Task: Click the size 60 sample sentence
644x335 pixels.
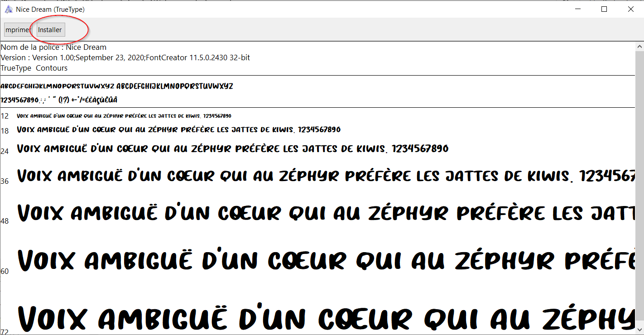Action: (326, 259)
